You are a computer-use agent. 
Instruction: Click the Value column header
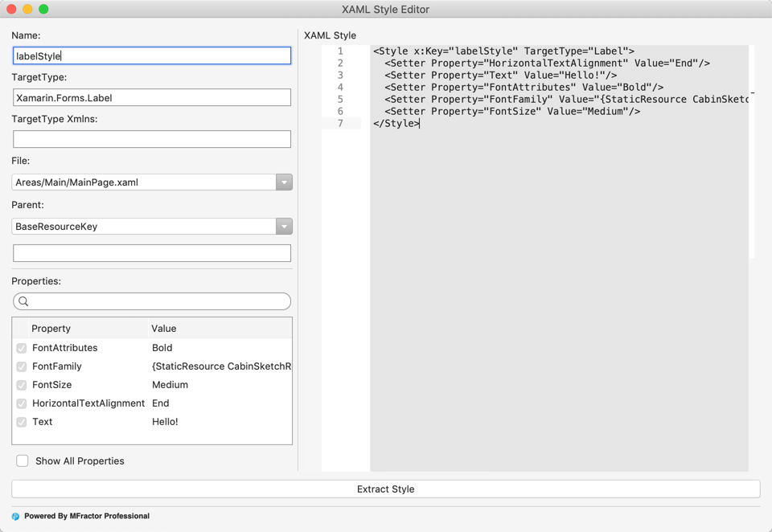pyautogui.click(x=164, y=329)
